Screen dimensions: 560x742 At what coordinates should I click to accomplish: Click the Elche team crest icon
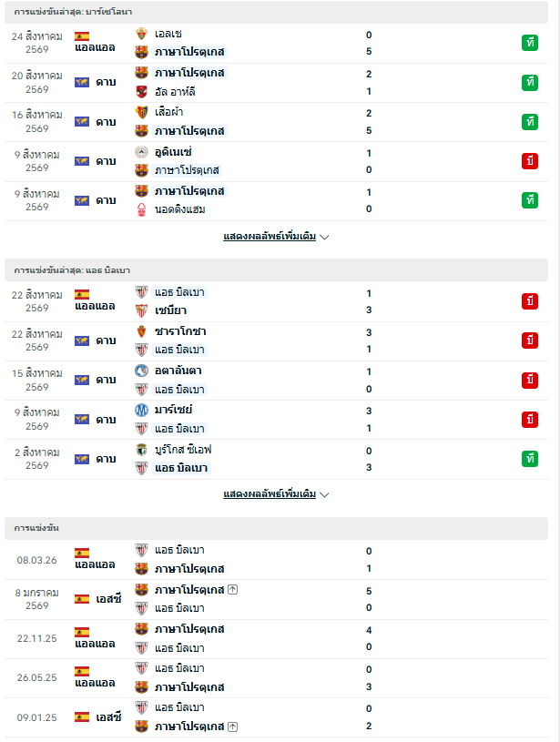[x=141, y=34]
